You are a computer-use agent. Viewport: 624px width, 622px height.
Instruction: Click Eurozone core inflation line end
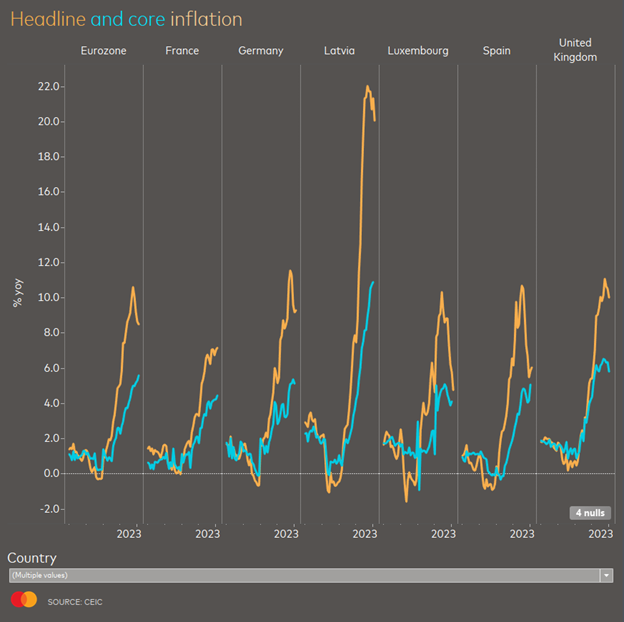point(139,375)
